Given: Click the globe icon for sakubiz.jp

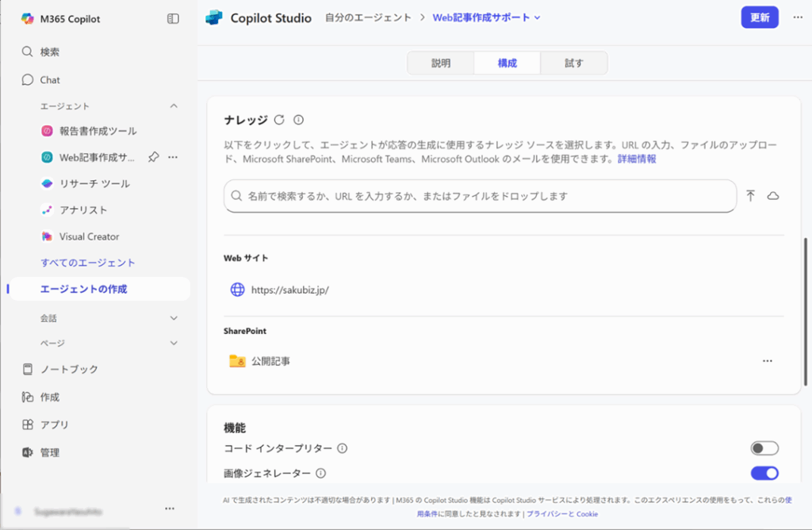Looking at the screenshot, I should (x=237, y=290).
